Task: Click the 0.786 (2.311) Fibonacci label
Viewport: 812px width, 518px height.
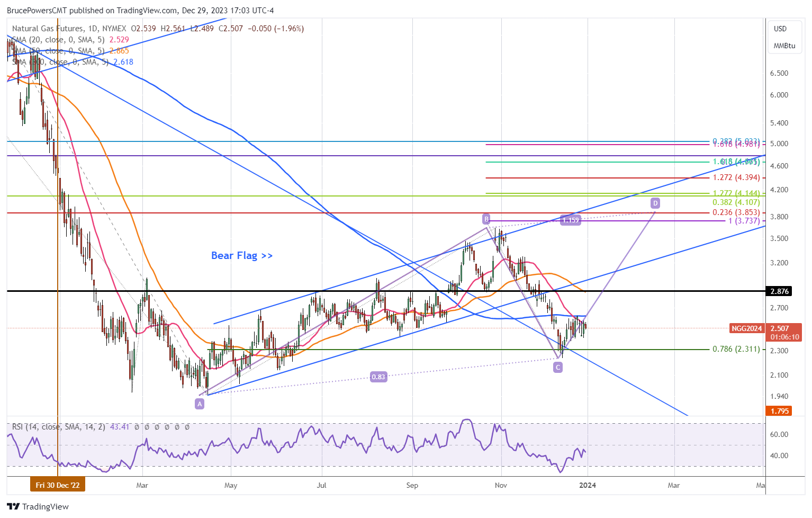Action: click(736, 350)
